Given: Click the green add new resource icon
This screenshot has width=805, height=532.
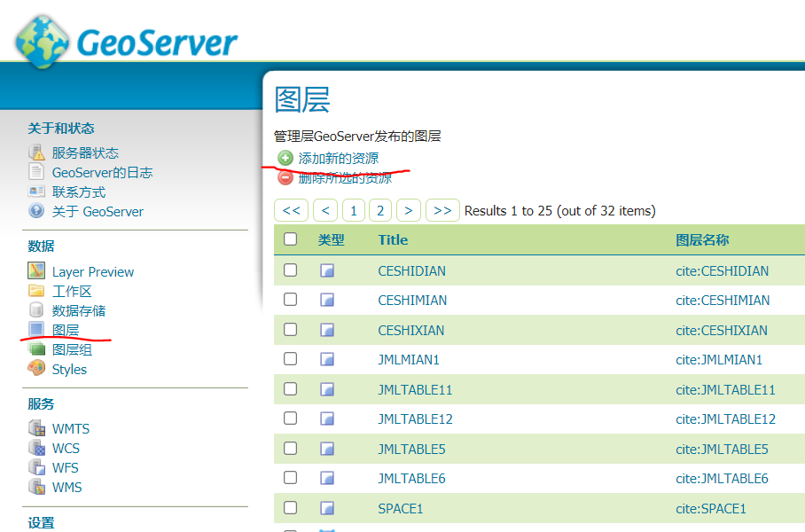Looking at the screenshot, I should [x=285, y=158].
